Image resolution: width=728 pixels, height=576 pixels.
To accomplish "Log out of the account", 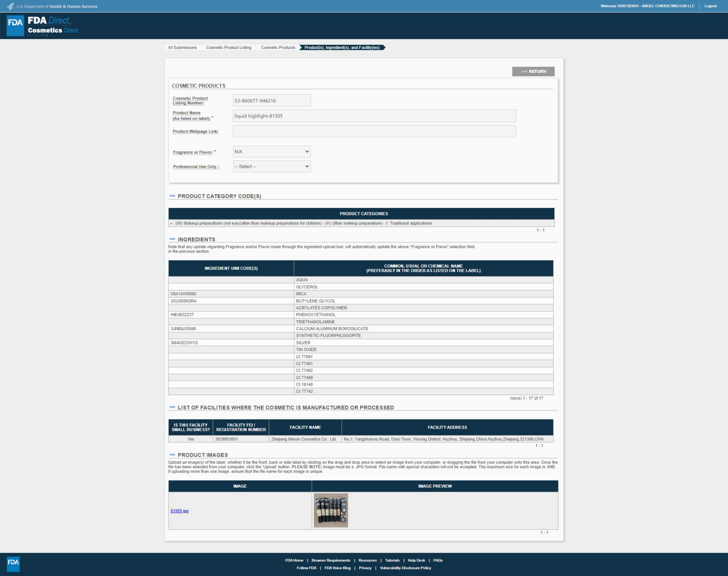I will click(x=710, y=6).
